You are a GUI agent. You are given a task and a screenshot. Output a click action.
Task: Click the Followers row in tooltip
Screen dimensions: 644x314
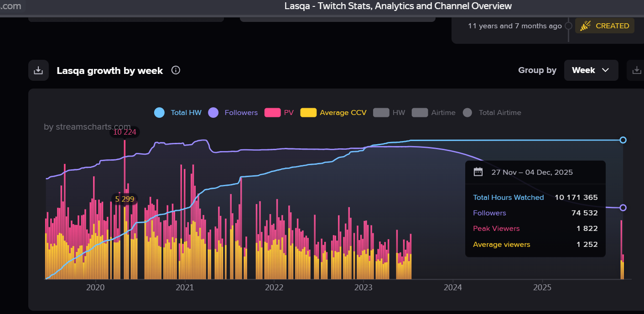[x=535, y=213]
